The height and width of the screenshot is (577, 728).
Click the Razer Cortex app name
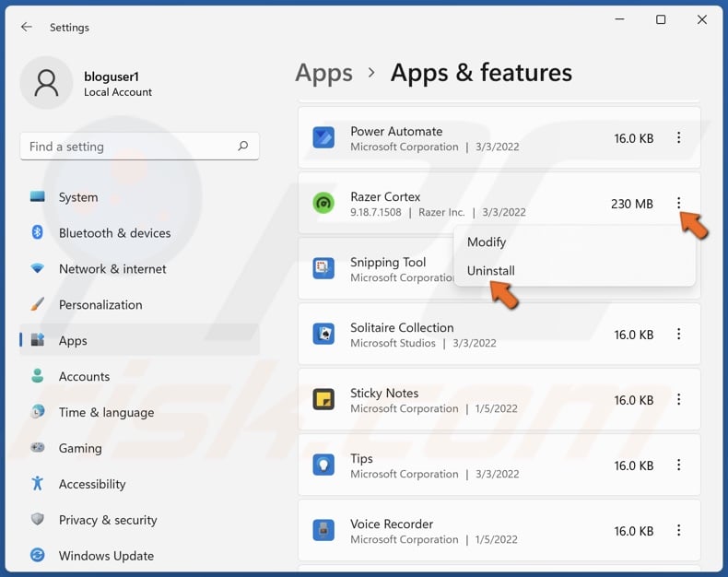coord(385,196)
